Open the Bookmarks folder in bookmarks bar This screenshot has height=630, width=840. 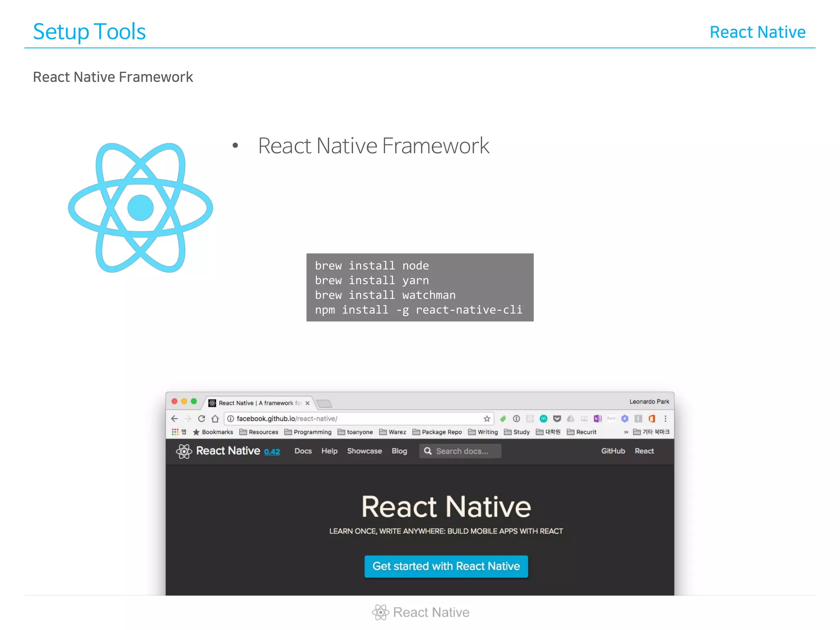213,432
